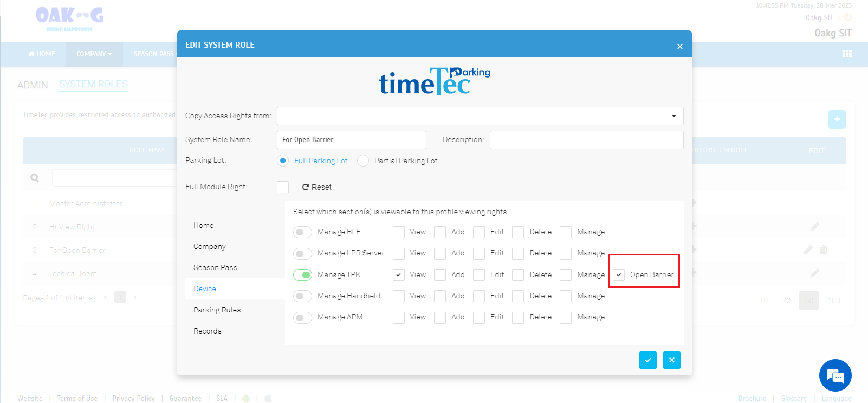The height and width of the screenshot is (403, 868).
Task: Go to HOME in the navbar
Action: click(x=42, y=54)
